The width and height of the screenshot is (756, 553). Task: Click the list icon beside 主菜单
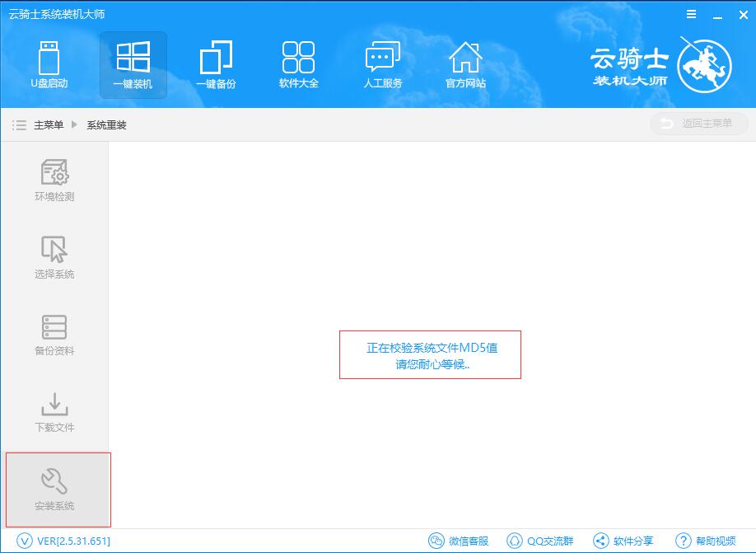[19, 125]
